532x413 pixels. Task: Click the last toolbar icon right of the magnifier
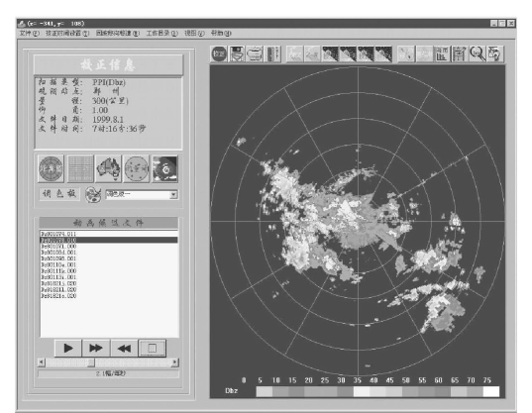[495, 53]
